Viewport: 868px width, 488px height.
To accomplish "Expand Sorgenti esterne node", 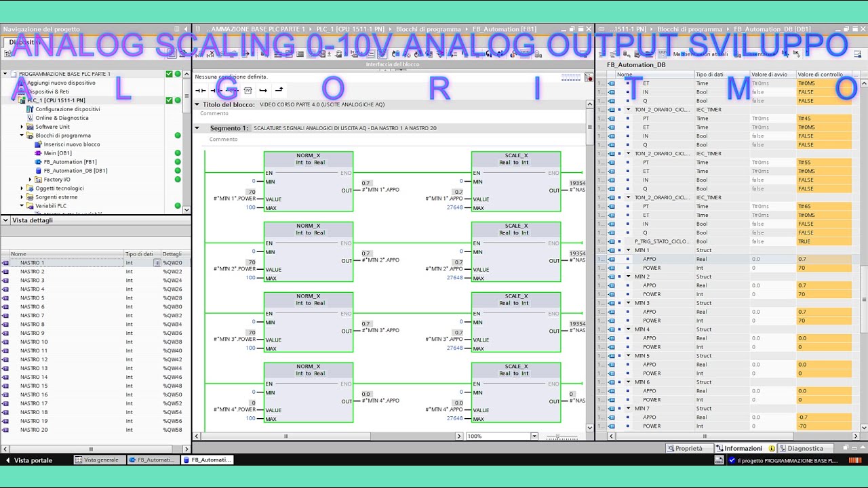I will [x=22, y=197].
